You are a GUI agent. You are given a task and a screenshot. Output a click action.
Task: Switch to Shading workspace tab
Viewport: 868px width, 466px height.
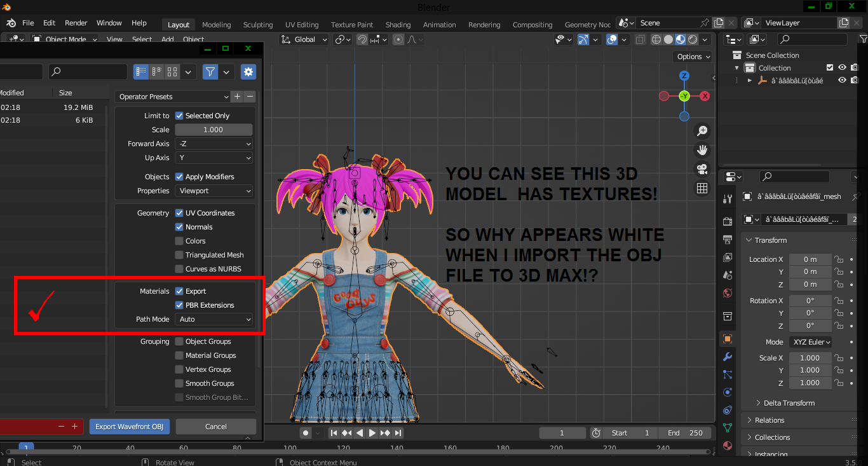click(398, 25)
